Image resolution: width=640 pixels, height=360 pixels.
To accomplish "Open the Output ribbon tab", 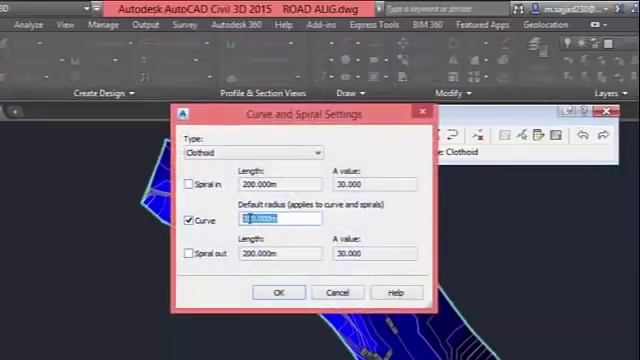I will [x=146, y=25].
